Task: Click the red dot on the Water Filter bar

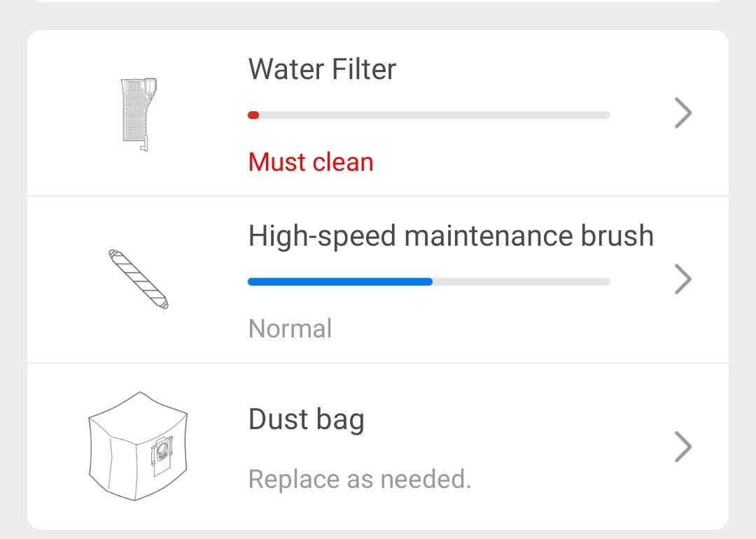Action: (253, 115)
